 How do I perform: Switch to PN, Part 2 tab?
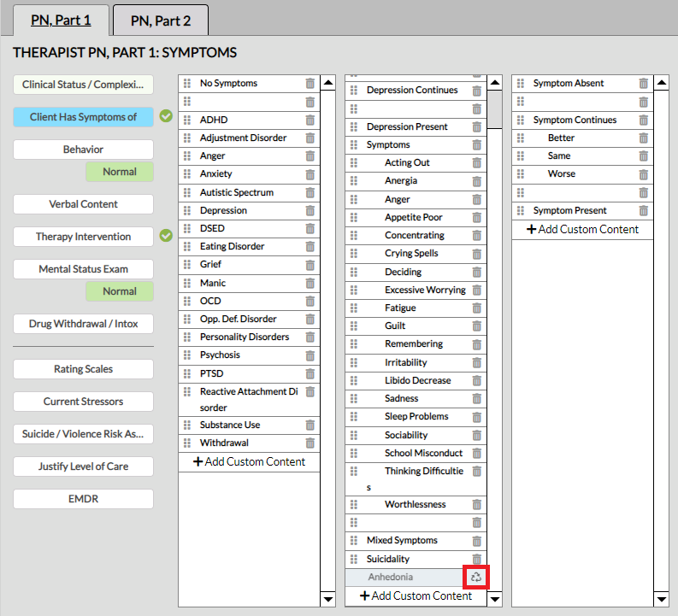(x=160, y=20)
